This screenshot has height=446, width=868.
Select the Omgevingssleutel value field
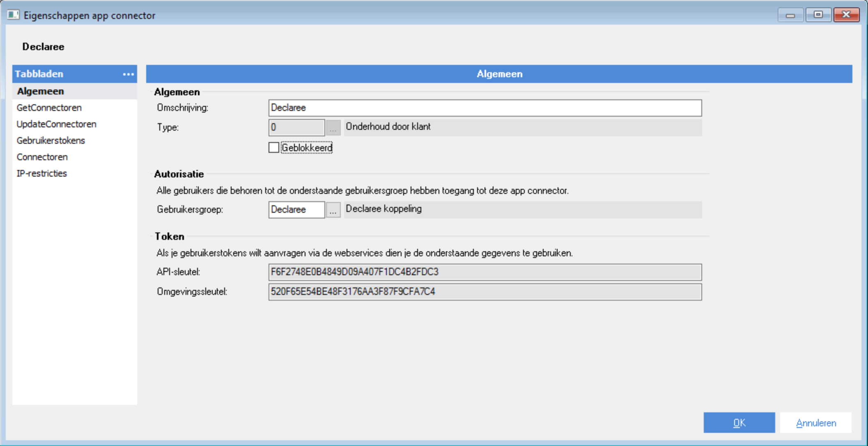485,292
